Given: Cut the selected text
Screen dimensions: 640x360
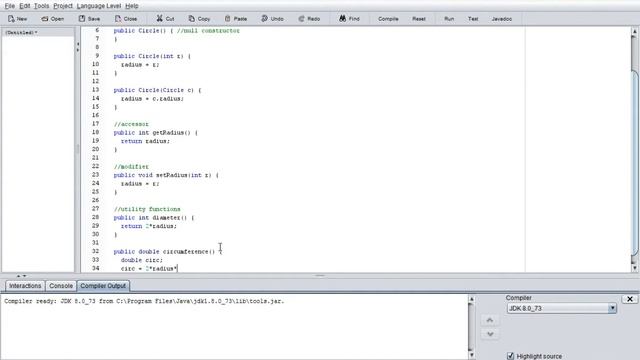Looking at the screenshot, I should pyautogui.click(x=165, y=19).
